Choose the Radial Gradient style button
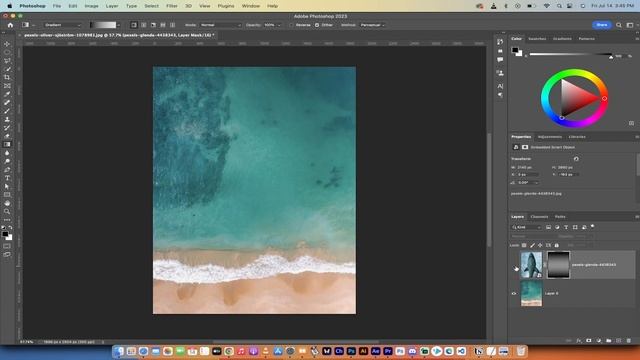 (144, 25)
